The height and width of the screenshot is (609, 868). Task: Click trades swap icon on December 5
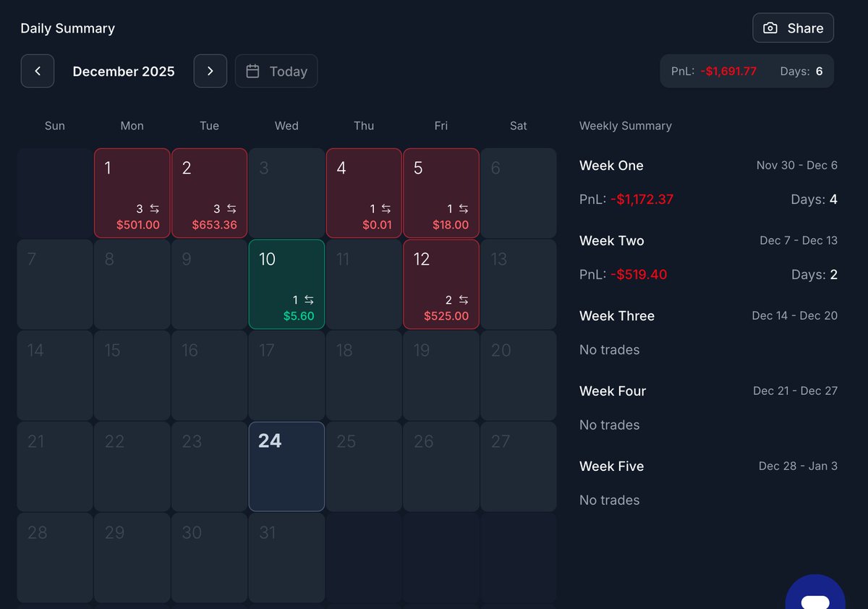pyautogui.click(x=464, y=208)
